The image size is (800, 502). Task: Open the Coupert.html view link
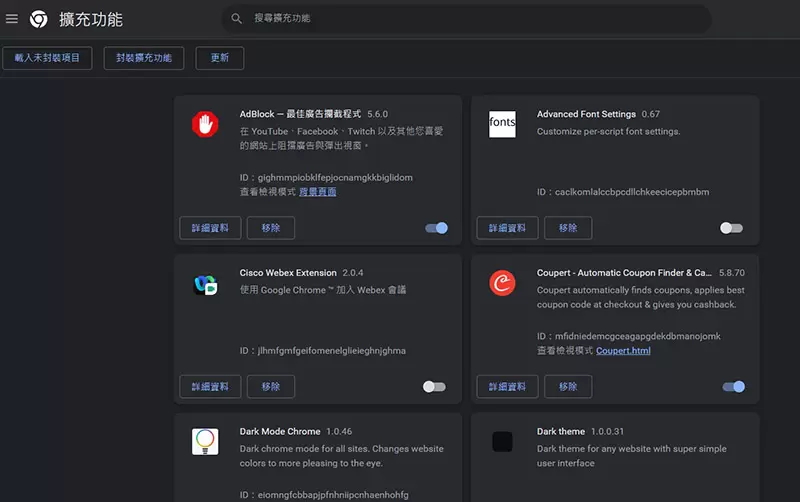point(623,351)
